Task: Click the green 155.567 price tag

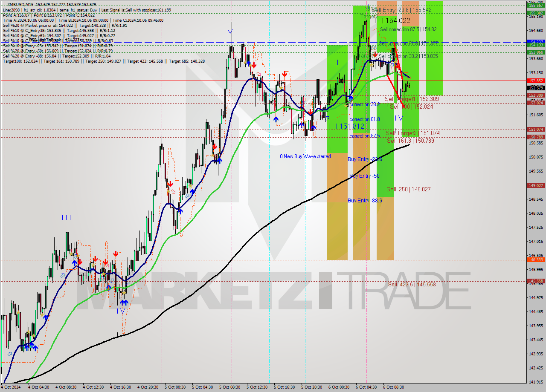Action: point(536,6)
